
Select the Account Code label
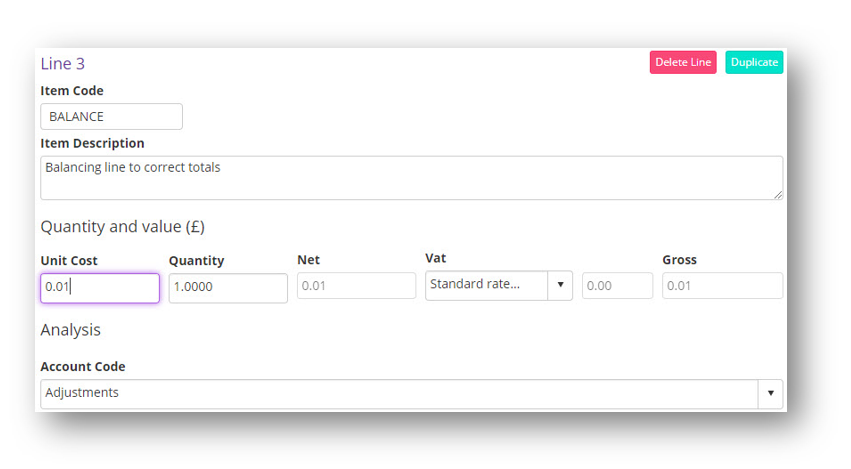[x=82, y=367]
